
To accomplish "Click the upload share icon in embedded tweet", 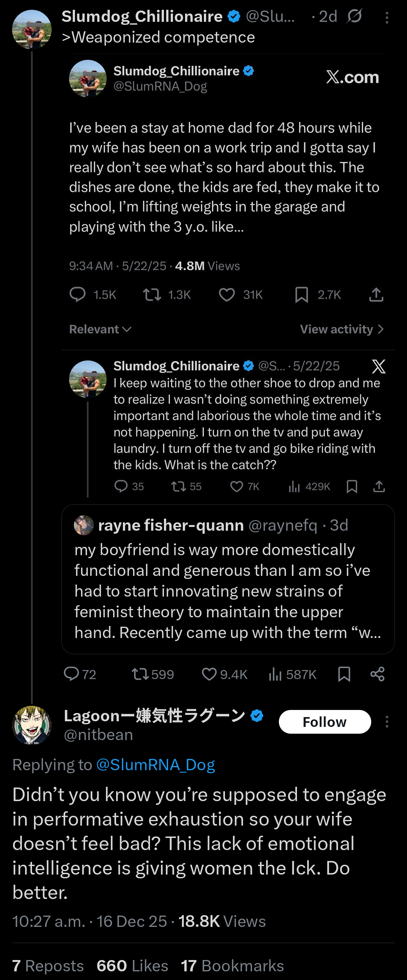I will [376, 295].
